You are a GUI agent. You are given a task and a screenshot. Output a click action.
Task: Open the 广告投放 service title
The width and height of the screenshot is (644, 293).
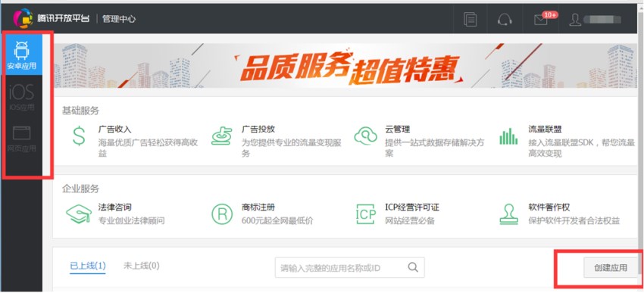coord(258,129)
